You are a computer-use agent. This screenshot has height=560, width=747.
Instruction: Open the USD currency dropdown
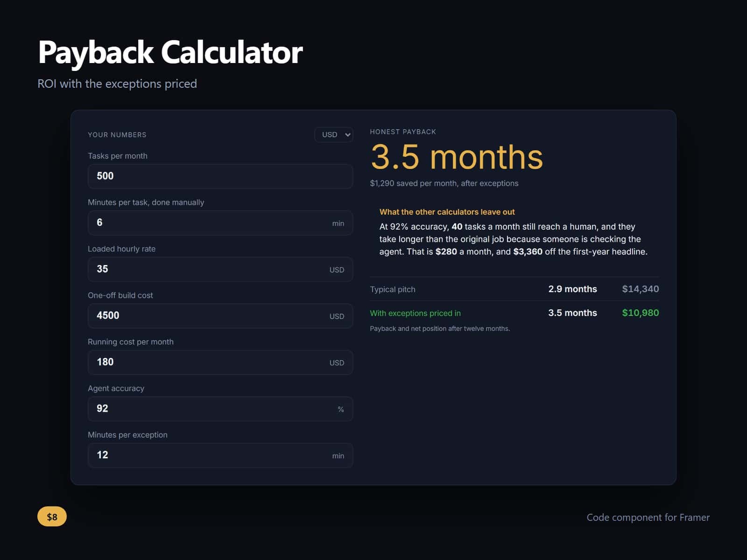pos(334,134)
